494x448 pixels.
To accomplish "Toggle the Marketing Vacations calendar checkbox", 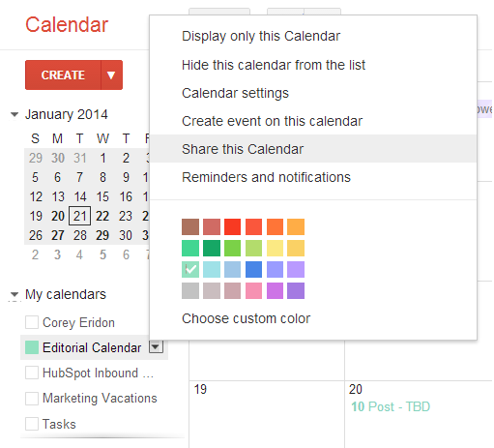I will point(32,398).
